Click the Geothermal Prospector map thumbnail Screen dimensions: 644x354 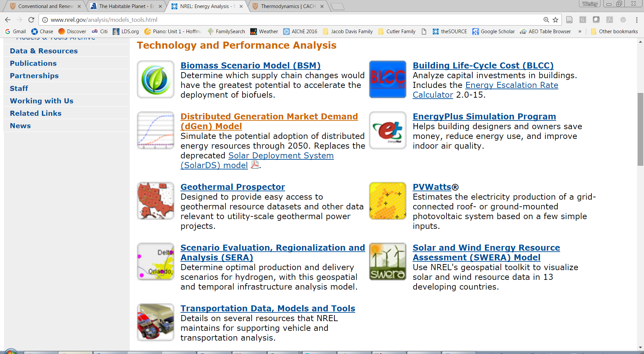(x=155, y=201)
